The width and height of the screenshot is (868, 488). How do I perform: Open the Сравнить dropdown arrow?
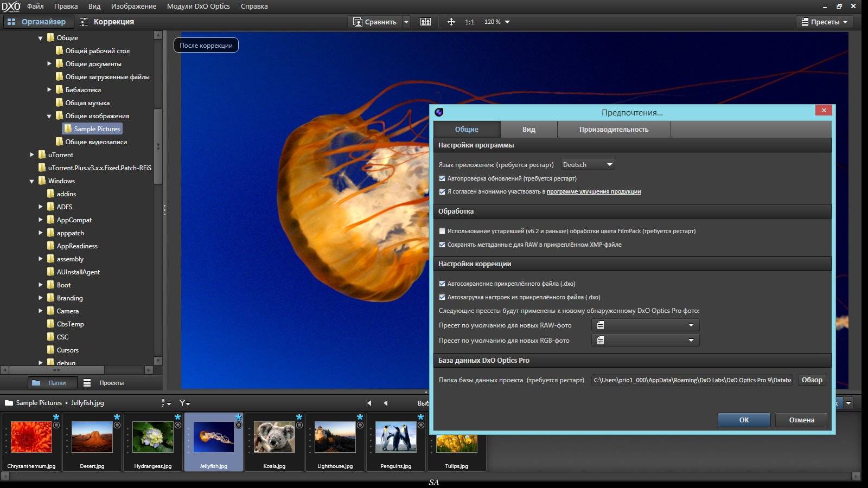[x=406, y=22]
